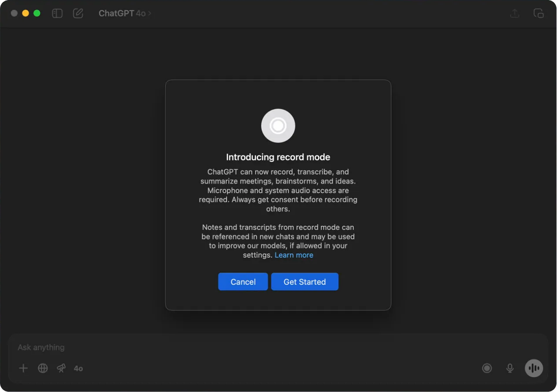Launch voice mode waveform button
This screenshot has height=392, width=557.
tap(534, 368)
